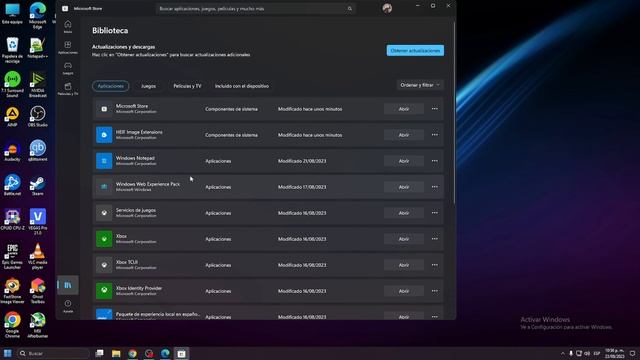Viewport: 640px width, 360px height.
Task: Click Abrir for Xbox TCUI
Action: point(404,265)
